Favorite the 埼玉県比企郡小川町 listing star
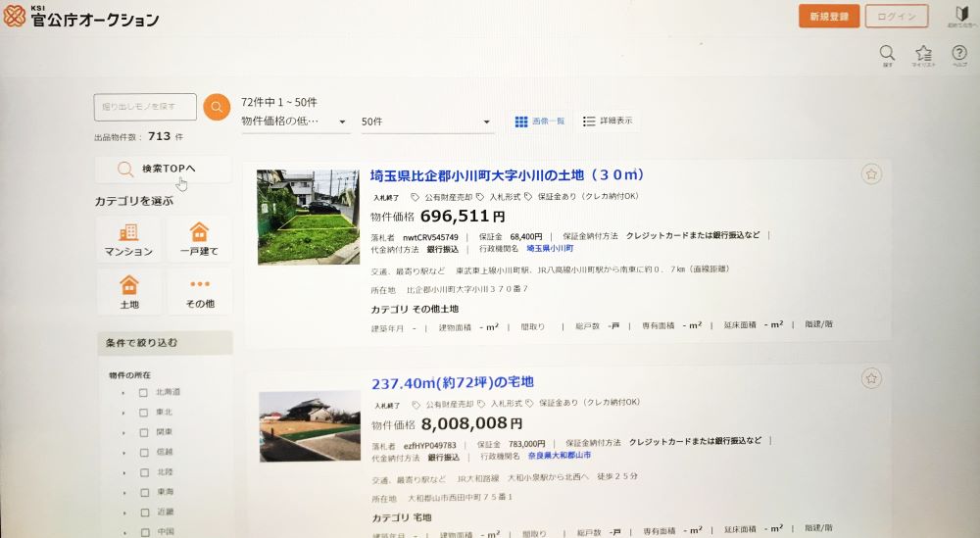The width and height of the screenshot is (980, 538). click(x=871, y=173)
